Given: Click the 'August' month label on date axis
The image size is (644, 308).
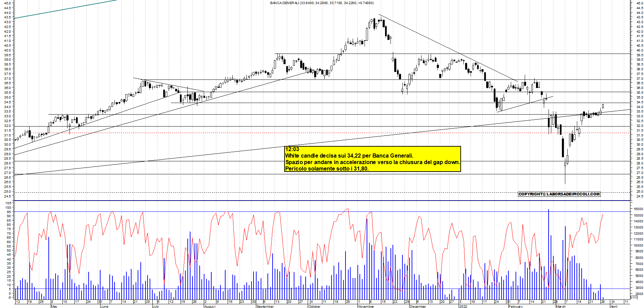Looking at the screenshot, I should click(210, 306).
